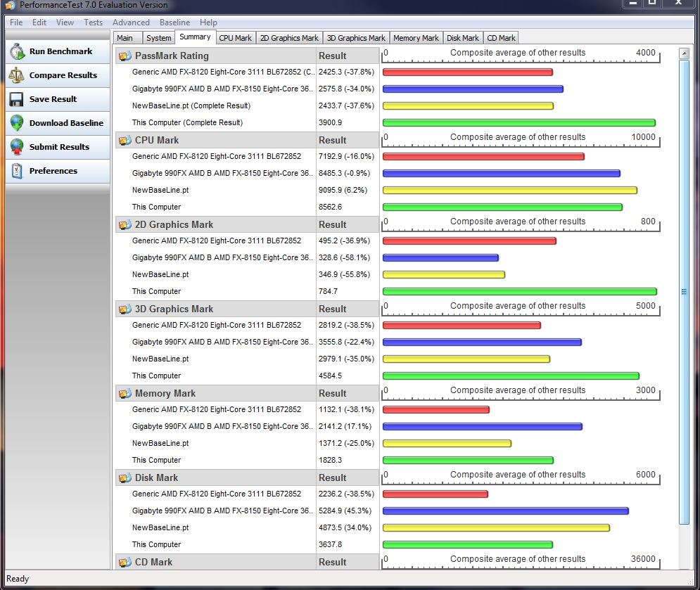The image size is (700, 590).
Task: Click the 3900.9 PassMark result value
Action: tap(331, 123)
